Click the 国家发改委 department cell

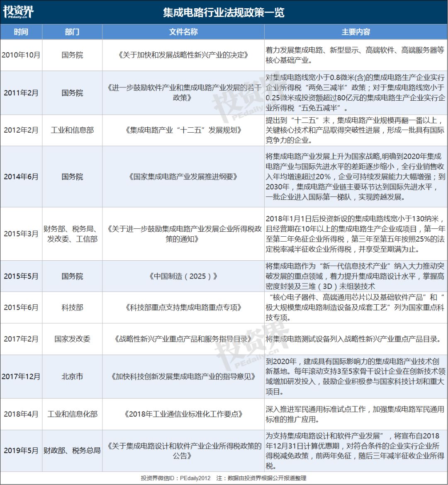[72, 339]
